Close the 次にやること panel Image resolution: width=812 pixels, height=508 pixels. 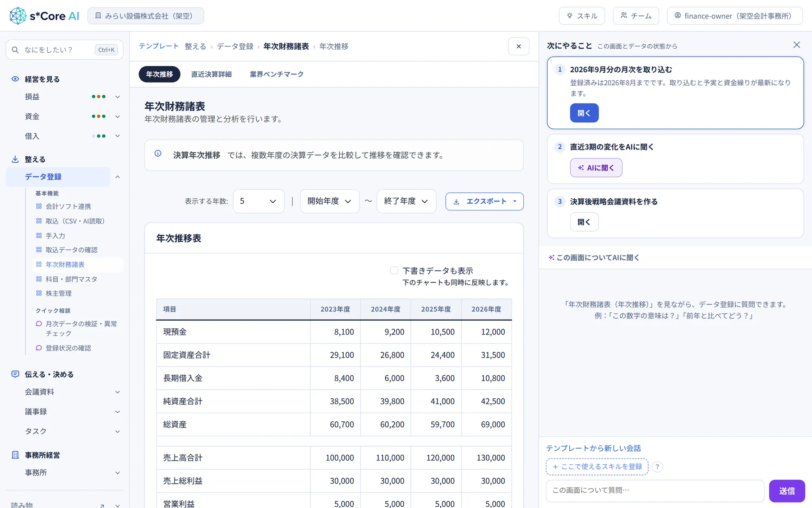tap(797, 45)
